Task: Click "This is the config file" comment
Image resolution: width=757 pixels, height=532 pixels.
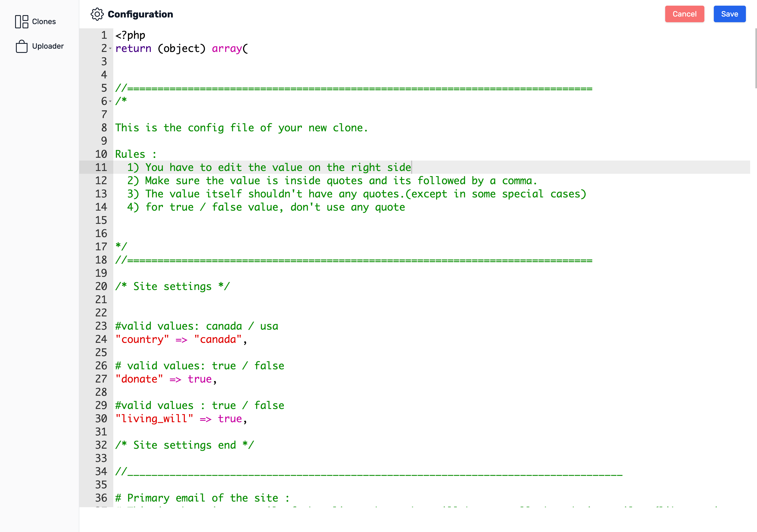Action: tap(241, 128)
